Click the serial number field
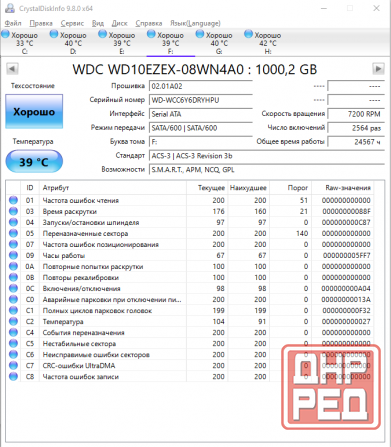 click(201, 100)
